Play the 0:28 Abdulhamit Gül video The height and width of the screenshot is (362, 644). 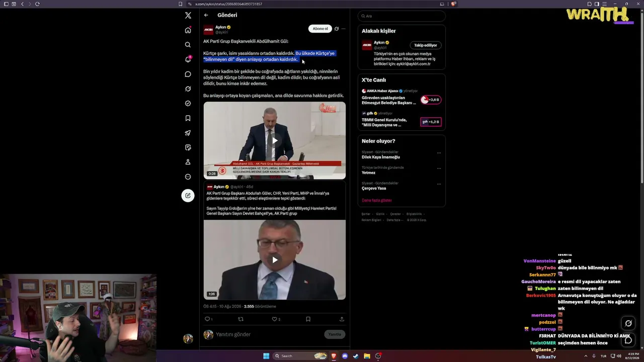(x=275, y=140)
